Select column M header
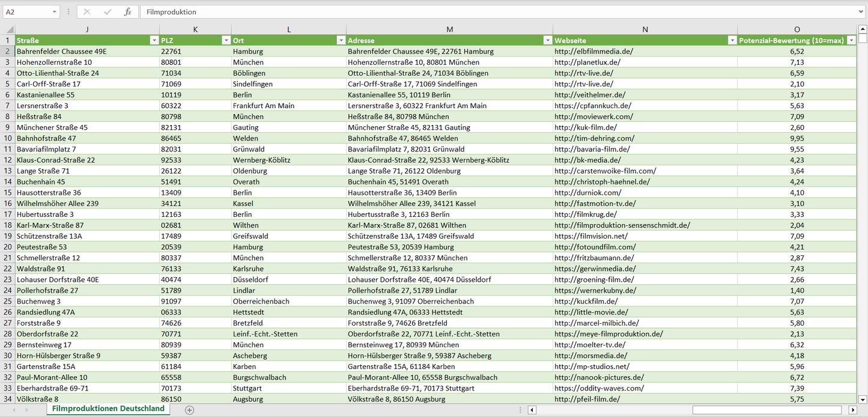This screenshot has width=868, height=417. coord(449,29)
